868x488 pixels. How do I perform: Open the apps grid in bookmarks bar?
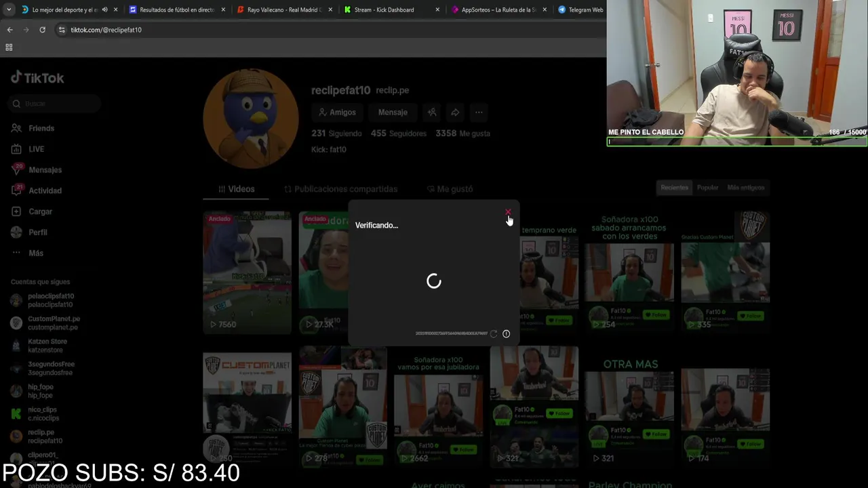point(9,47)
